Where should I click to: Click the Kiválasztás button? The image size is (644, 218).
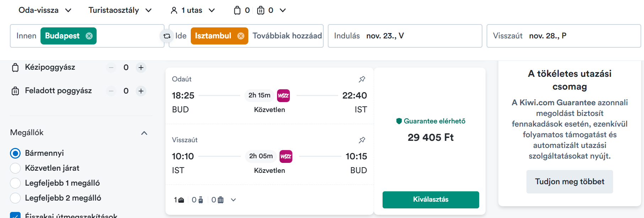[x=431, y=200]
